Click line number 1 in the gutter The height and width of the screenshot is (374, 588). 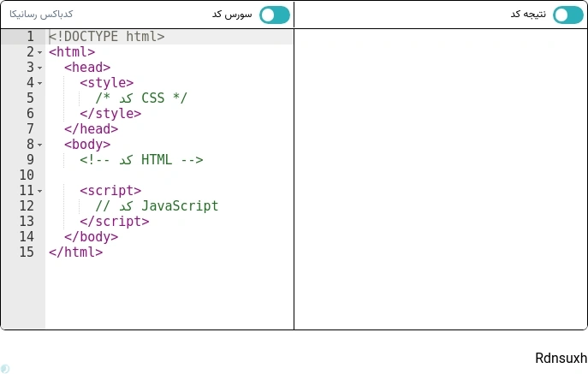(x=30, y=37)
